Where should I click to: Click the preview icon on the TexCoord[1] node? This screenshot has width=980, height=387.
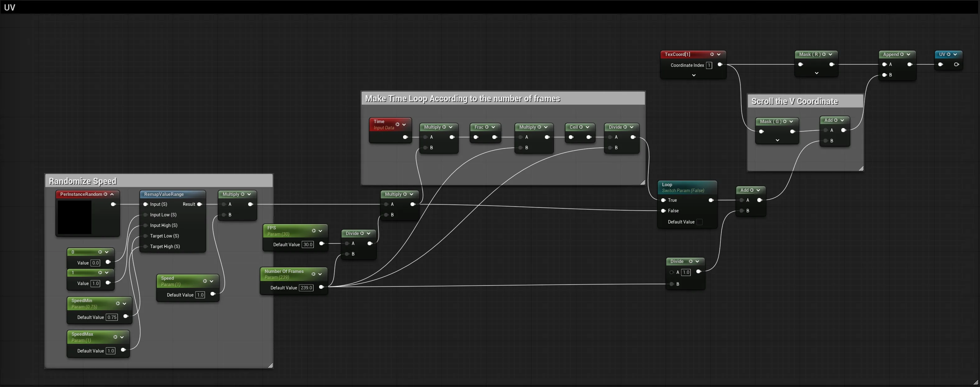point(712,54)
